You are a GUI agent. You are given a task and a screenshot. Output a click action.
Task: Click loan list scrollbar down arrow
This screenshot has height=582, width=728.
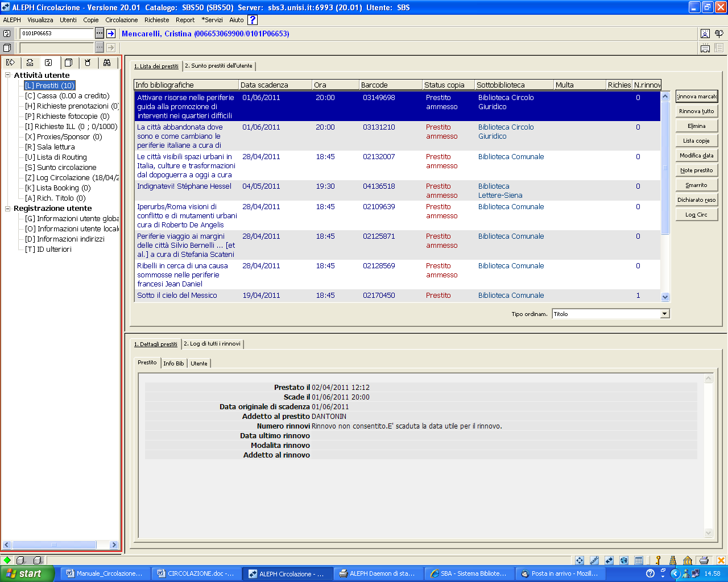(x=665, y=297)
